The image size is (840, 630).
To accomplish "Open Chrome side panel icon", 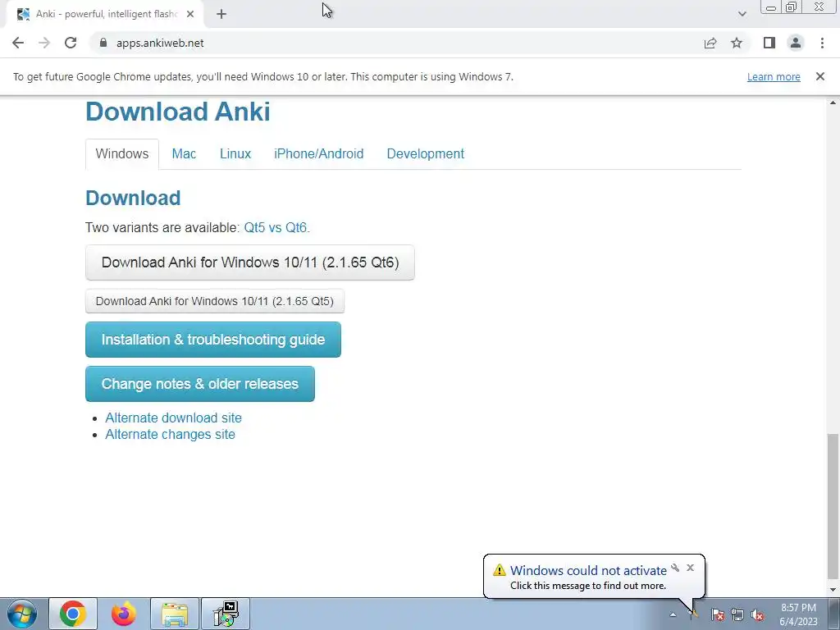I will click(769, 43).
